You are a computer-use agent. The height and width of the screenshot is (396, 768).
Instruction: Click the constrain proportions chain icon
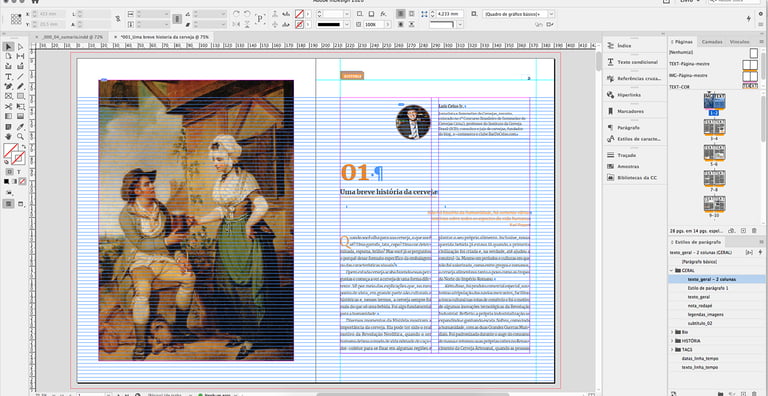117,19
